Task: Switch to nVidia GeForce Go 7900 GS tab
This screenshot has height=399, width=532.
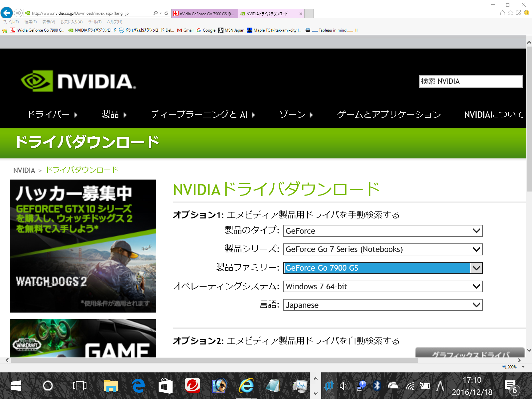Action: 204,14
